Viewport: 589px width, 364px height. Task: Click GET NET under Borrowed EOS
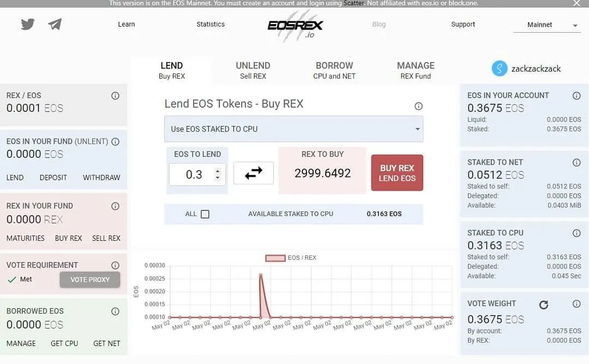107,343
